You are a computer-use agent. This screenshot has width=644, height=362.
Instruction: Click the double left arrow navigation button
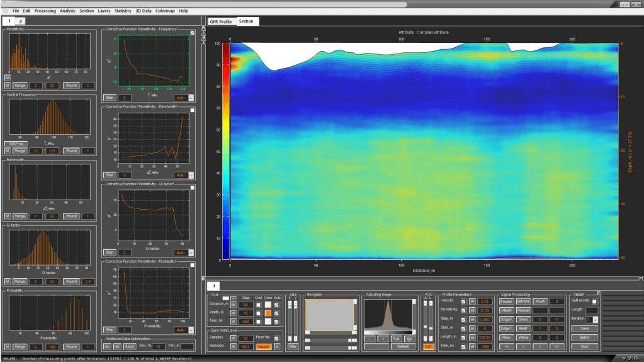click(507, 346)
